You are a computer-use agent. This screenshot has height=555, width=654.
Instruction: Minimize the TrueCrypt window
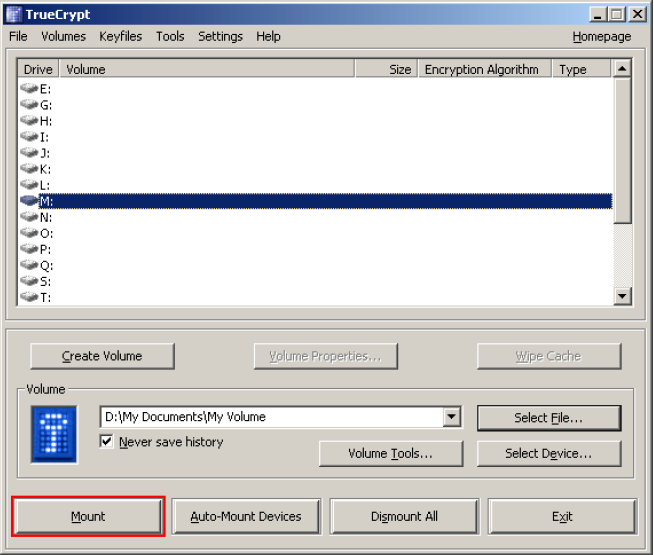tap(598, 15)
